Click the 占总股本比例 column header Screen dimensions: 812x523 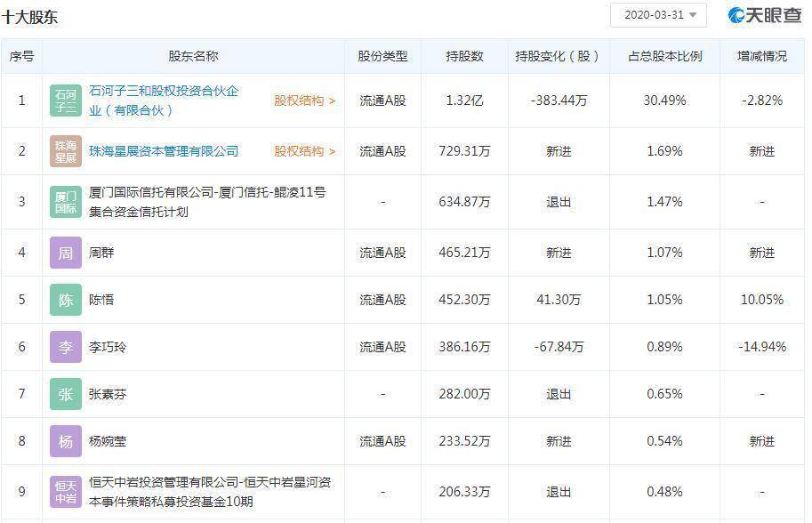point(665,56)
